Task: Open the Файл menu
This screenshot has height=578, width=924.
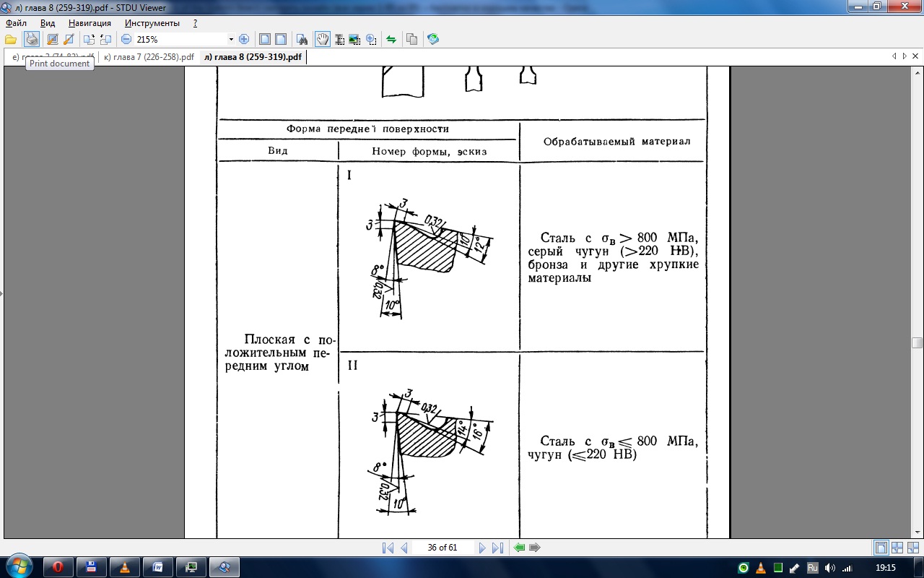Action: [16, 23]
